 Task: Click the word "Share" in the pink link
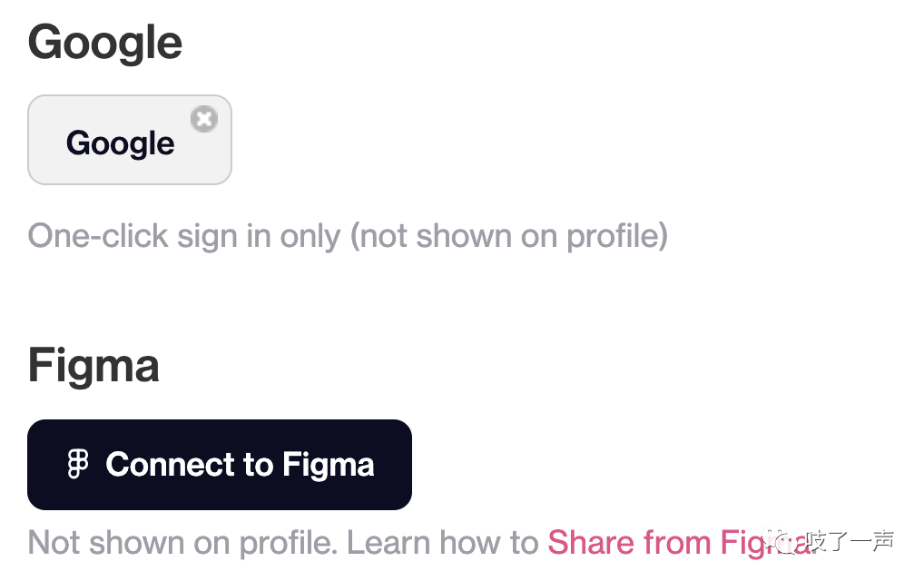591,543
